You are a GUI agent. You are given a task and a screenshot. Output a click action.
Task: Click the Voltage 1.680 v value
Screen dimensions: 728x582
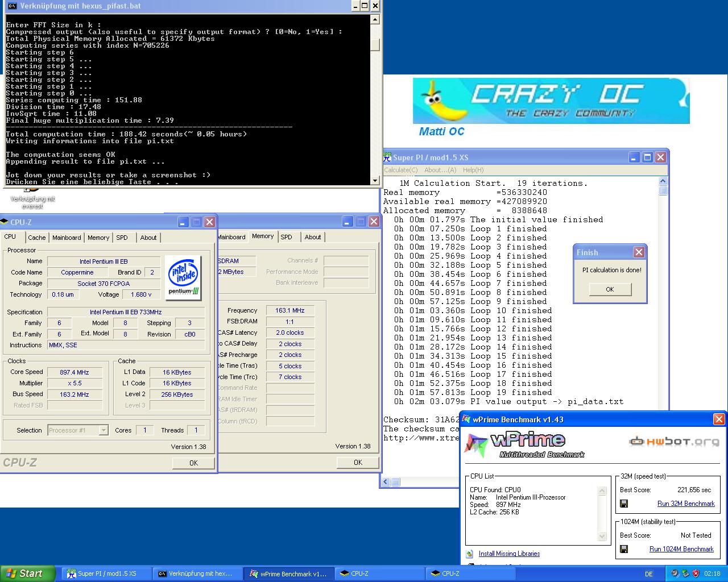point(141,294)
